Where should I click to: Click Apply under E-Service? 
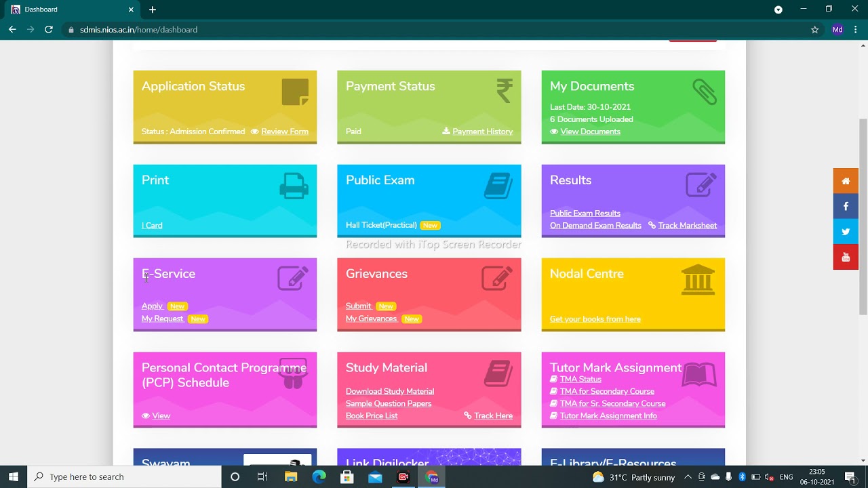click(x=152, y=306)
